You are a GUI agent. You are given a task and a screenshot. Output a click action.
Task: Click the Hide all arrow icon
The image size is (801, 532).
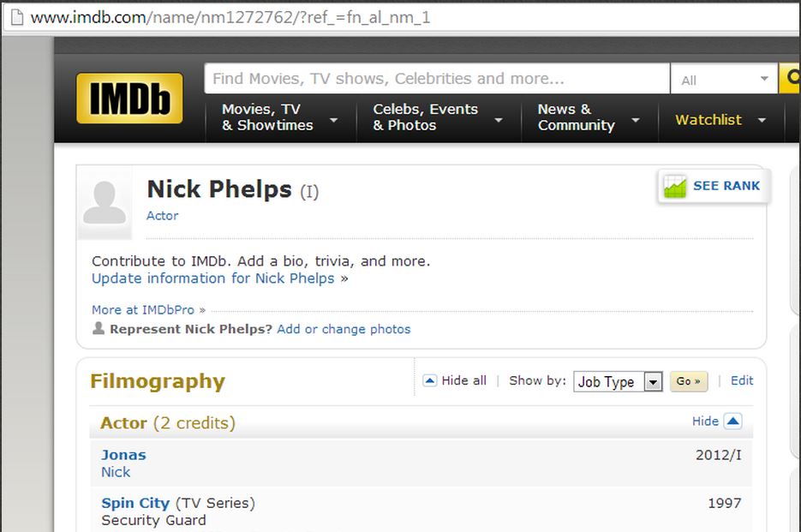click(429, 380)
